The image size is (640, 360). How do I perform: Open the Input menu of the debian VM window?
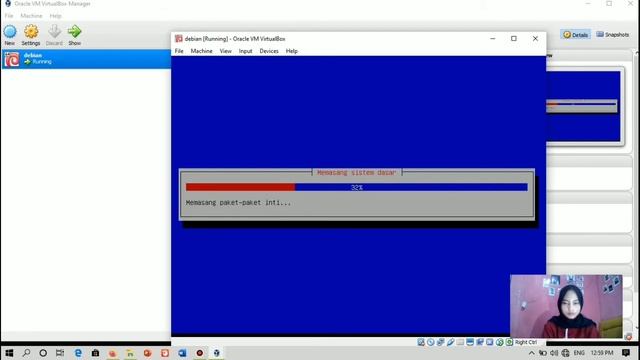[245, 51]
